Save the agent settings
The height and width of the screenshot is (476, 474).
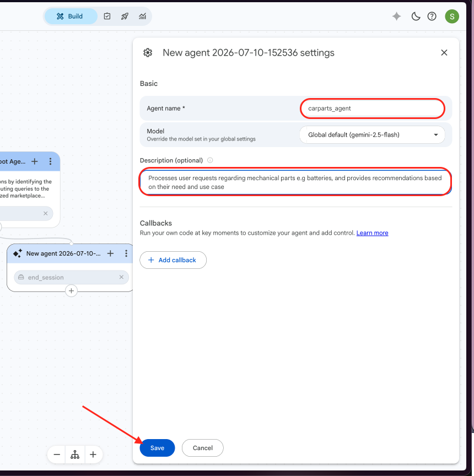(157, 448)
